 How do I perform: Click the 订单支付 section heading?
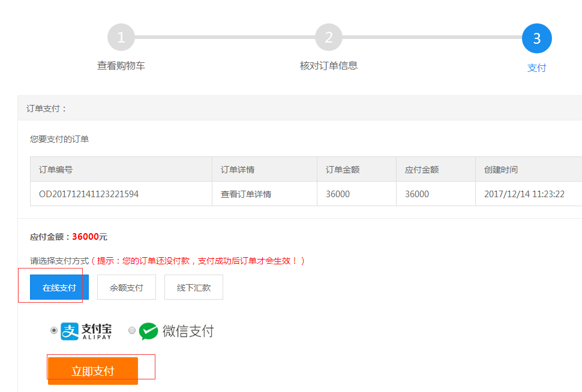46,108
